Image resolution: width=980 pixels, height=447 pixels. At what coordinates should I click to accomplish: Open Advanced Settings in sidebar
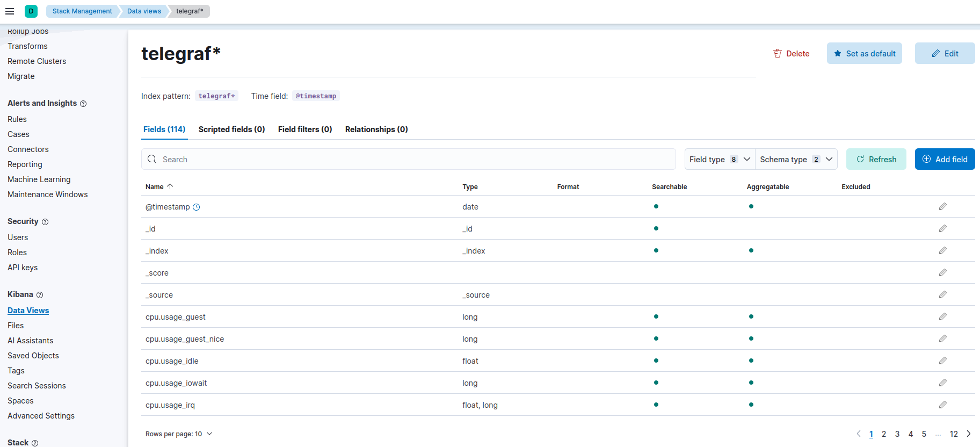click(41, 416)
